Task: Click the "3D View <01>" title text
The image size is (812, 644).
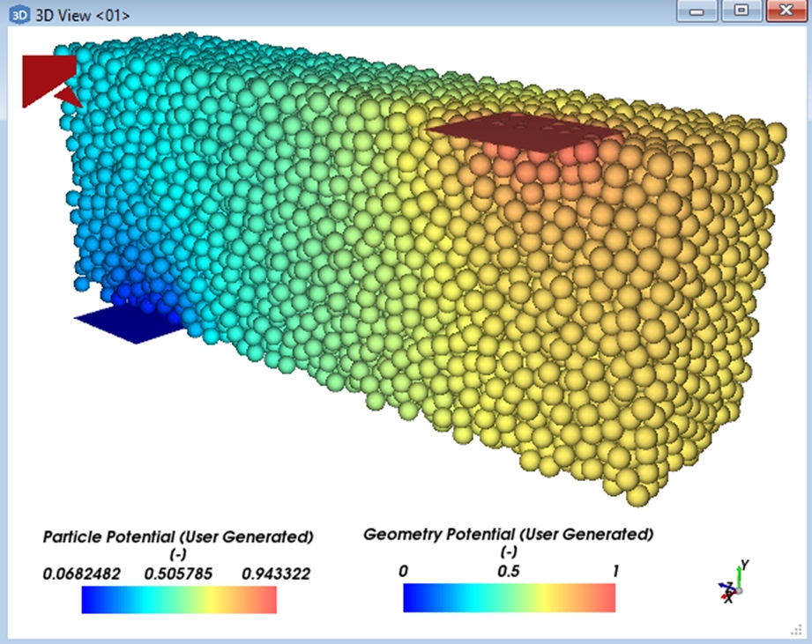Action: (83, 13)
